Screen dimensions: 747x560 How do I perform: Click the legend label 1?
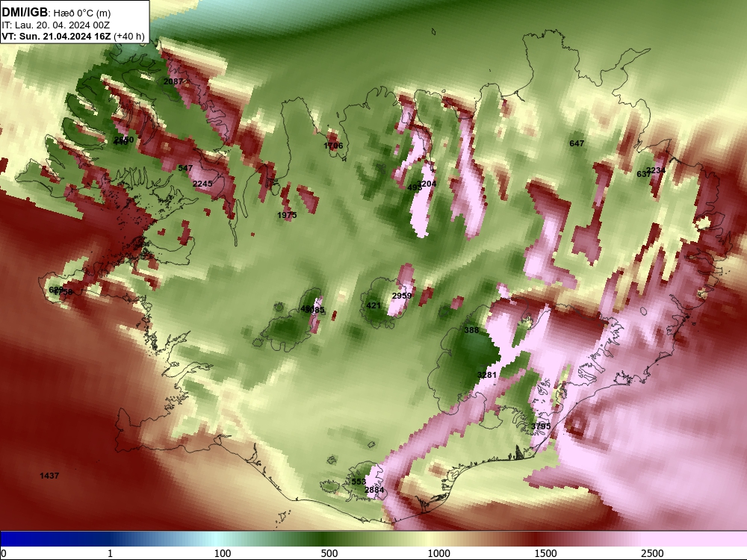coord(110,553)
